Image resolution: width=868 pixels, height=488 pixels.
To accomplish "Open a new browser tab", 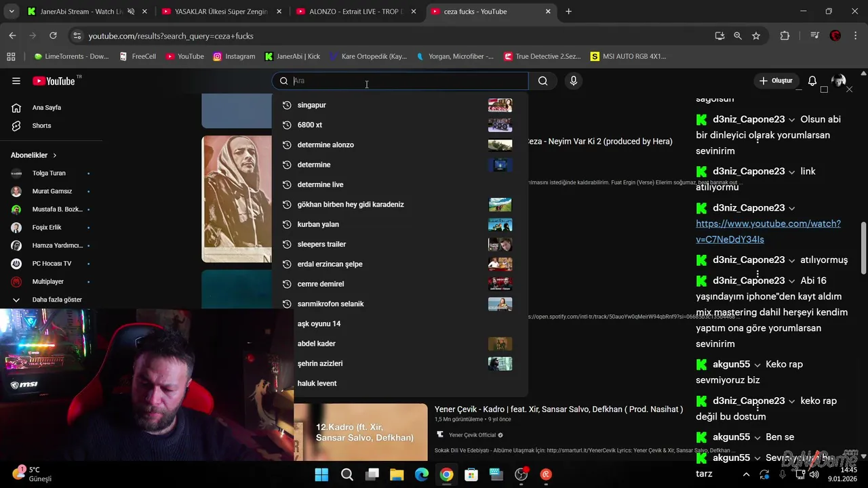I will (x=568, y=12).
